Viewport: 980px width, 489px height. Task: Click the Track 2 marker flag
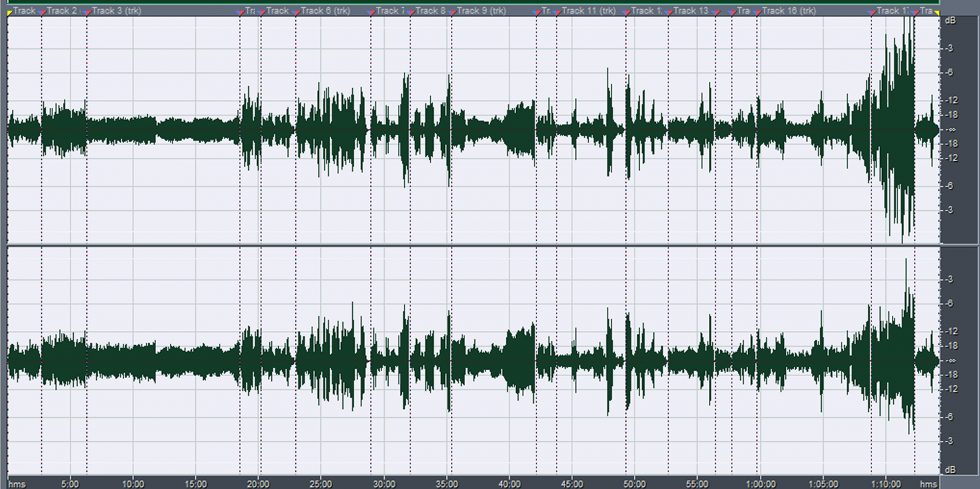(x=43, y=12)
